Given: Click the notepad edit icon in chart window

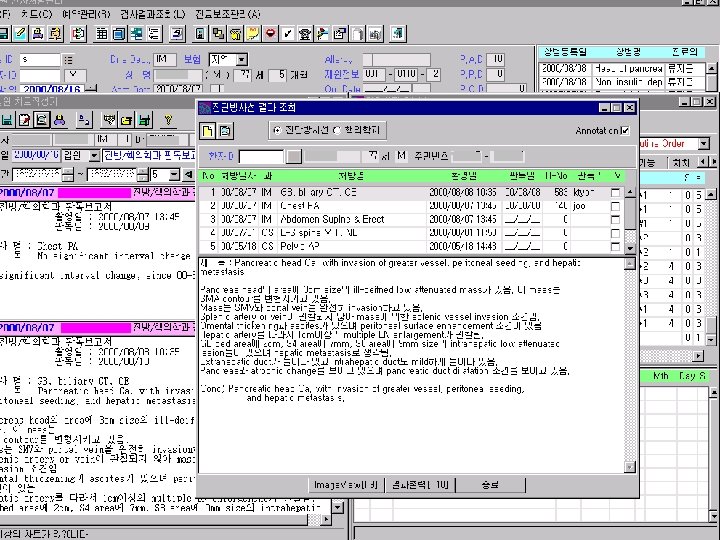Looking at the screenshot, I should [x=24, y=120].
